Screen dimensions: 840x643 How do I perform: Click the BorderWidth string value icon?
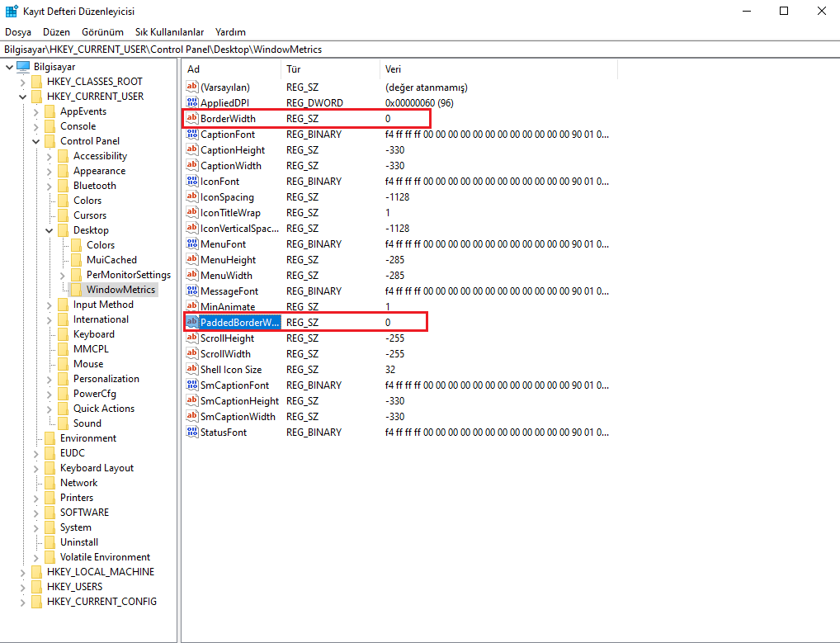tap(191, 118)
